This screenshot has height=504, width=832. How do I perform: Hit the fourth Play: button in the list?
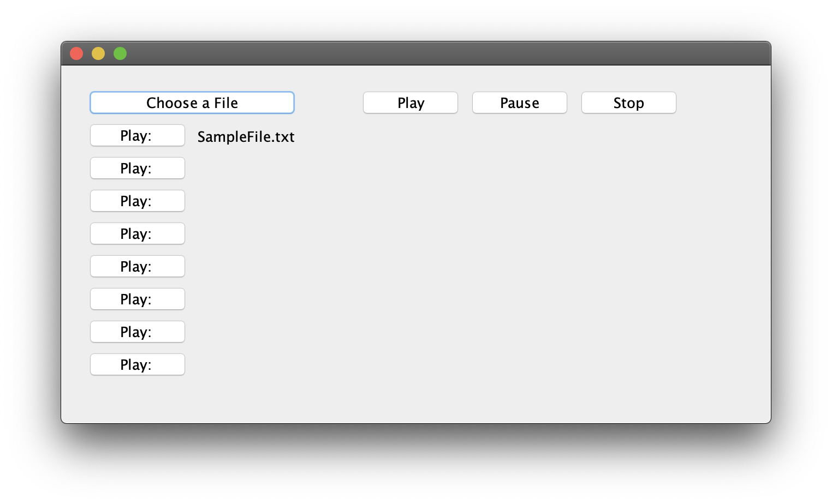(137, 233)
